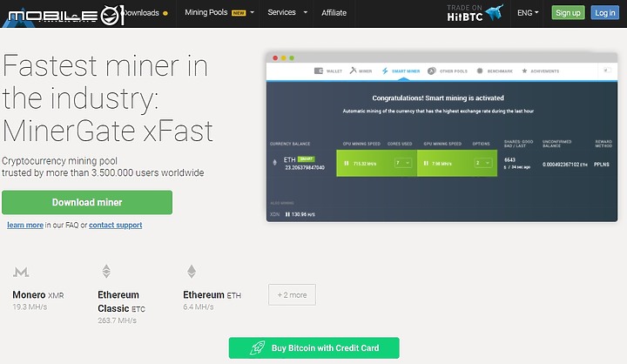
Task: Click the Trade on HitBTC banner
Action: click(x=475, y=13)
